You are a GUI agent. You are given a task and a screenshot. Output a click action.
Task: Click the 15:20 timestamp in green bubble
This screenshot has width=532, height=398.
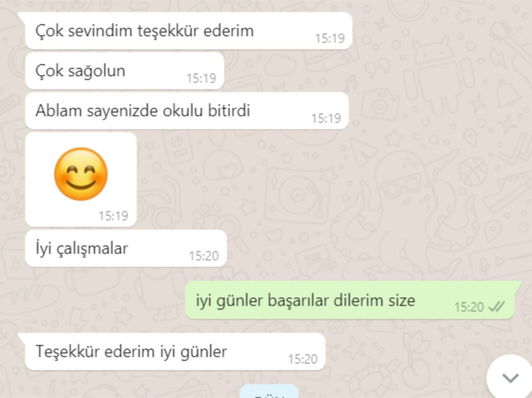pyautogui.click(x=469, y=307)
